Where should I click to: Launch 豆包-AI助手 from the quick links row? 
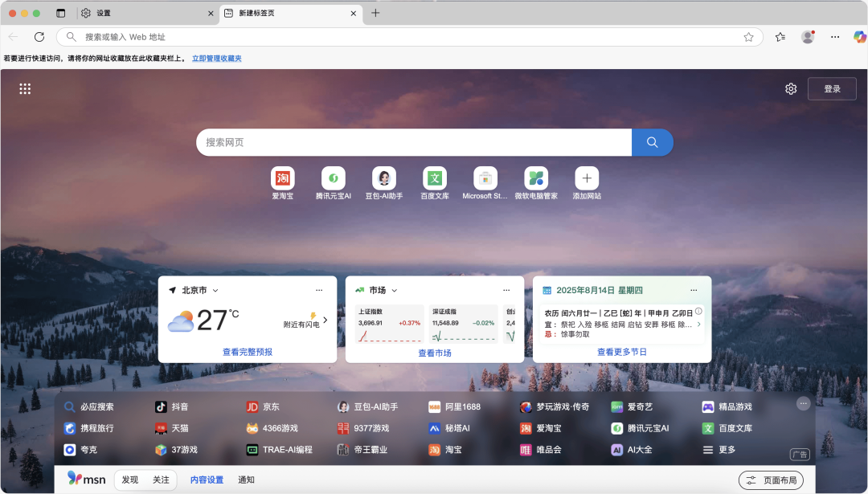pyautogui.click(x=383, y=178)
